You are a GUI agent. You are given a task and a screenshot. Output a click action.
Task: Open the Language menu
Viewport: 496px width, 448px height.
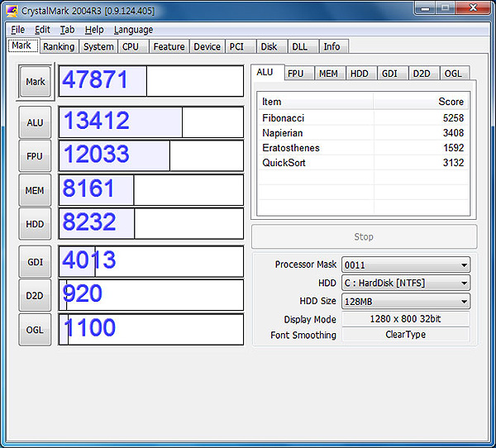[133, 30]
